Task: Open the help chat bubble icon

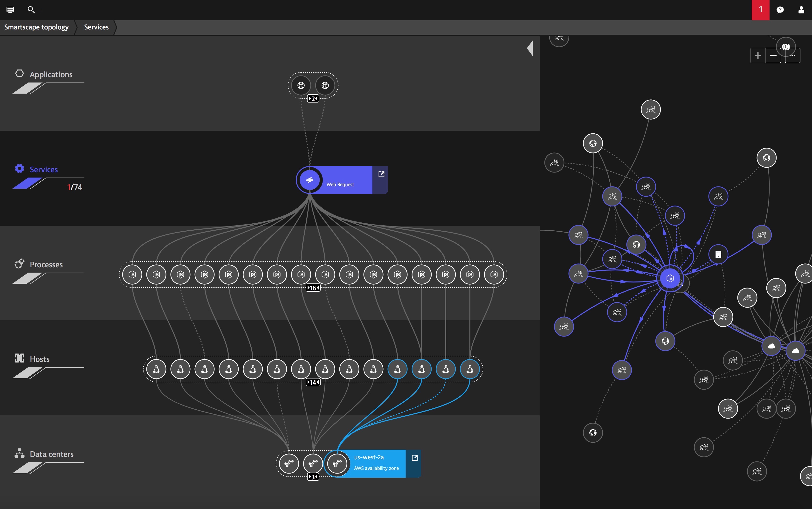Action: [780, 10]
